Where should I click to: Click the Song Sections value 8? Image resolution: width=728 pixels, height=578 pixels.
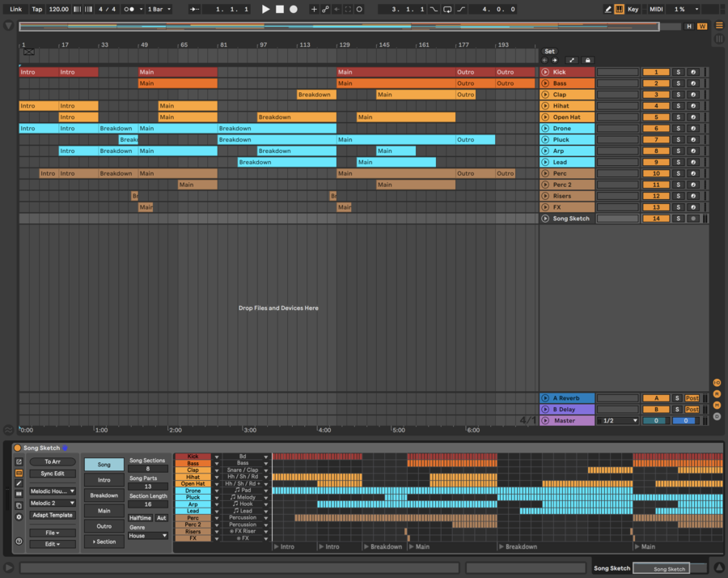(x=148, y=469)
